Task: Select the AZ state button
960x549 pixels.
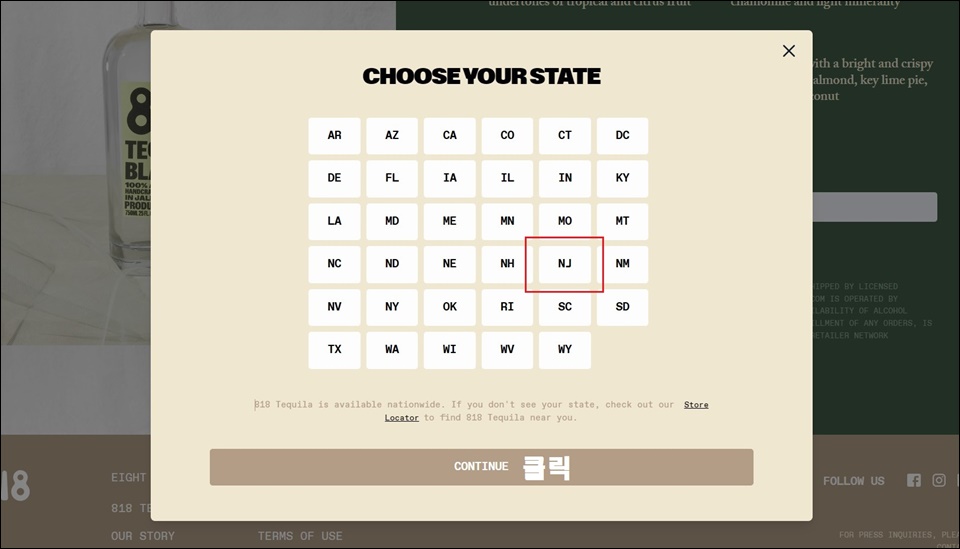Action: point(392,136)
